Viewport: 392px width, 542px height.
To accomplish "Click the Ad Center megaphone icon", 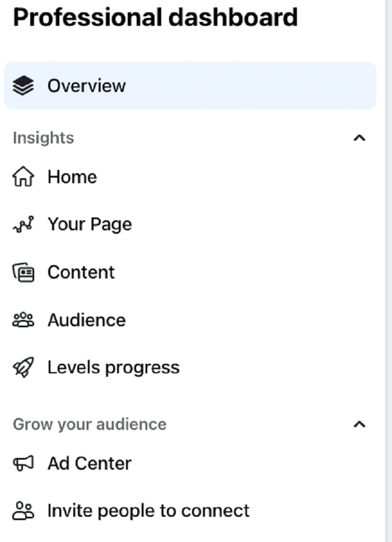I will [23, 463].
